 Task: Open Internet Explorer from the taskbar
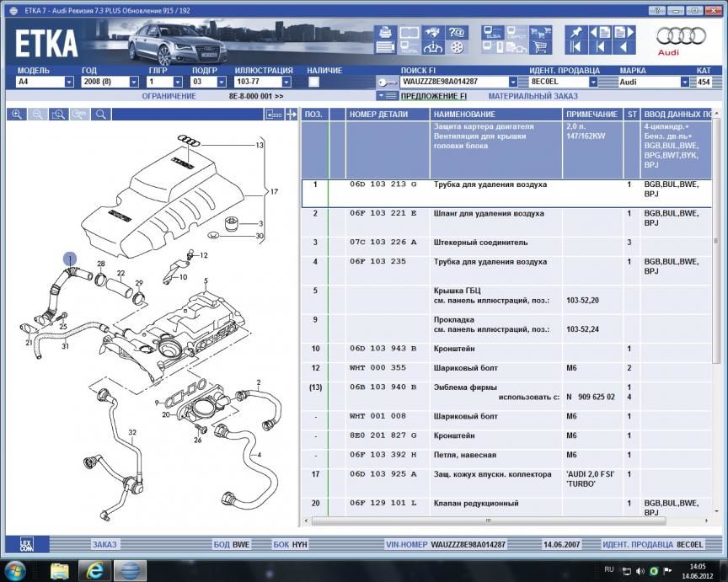pos(95,570)
